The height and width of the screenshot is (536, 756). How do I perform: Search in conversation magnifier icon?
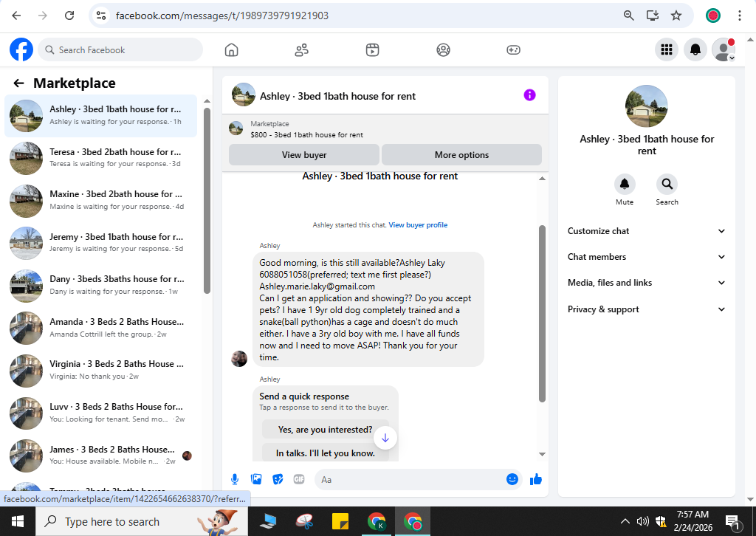pyautogui.click(x=667, y=184)
